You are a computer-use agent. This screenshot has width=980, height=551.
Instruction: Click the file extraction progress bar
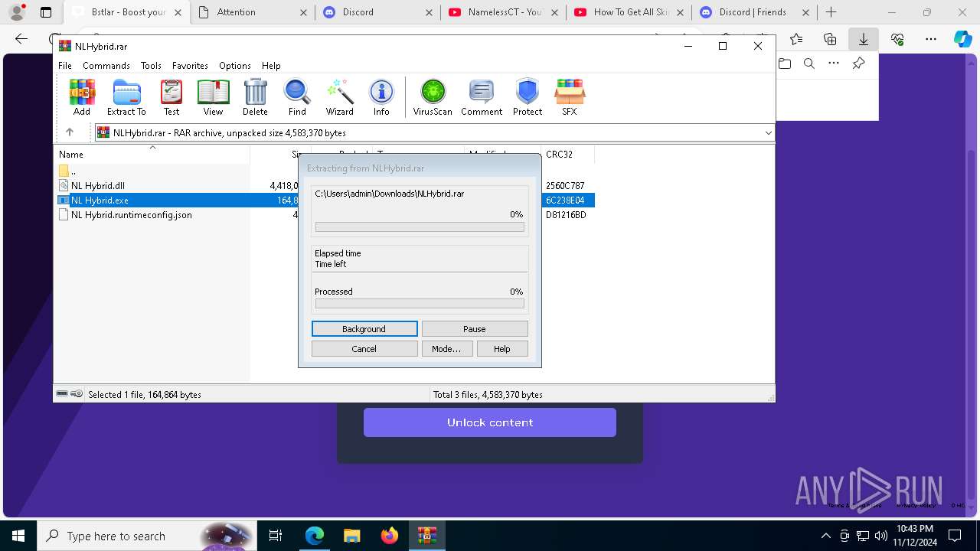420,227
